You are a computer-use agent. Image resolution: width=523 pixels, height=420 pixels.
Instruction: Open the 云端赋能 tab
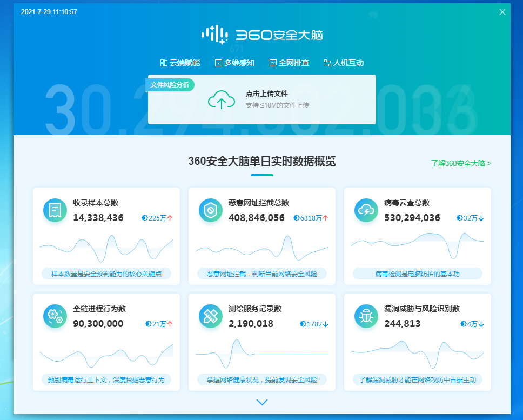(180, 63)
